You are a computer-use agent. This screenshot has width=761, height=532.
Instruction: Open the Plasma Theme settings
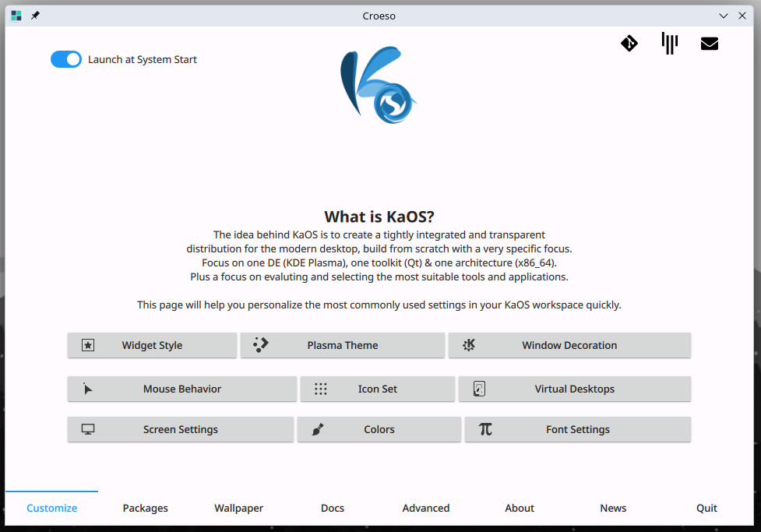(x=343, y=345)
